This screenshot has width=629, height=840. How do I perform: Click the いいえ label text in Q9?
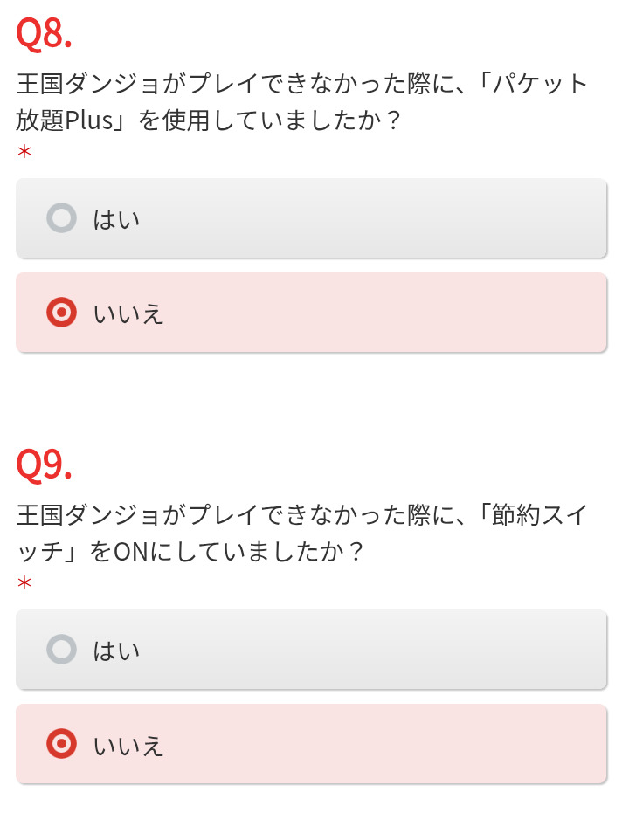[128, 745]
